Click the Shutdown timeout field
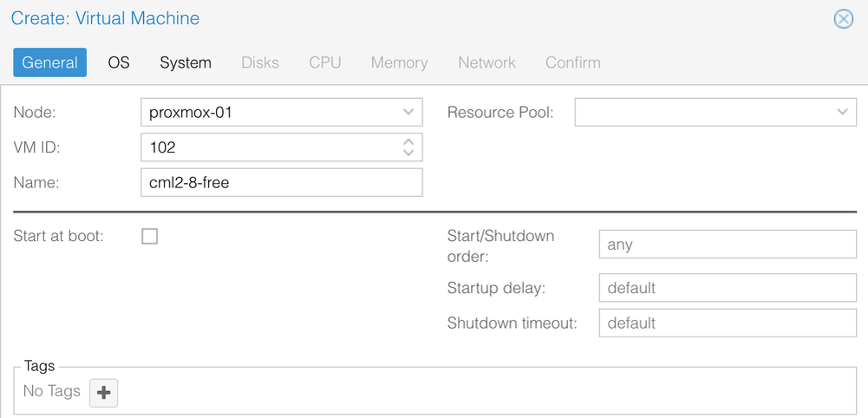This screenshot has width=868, height=418. [x=727, y=323]
